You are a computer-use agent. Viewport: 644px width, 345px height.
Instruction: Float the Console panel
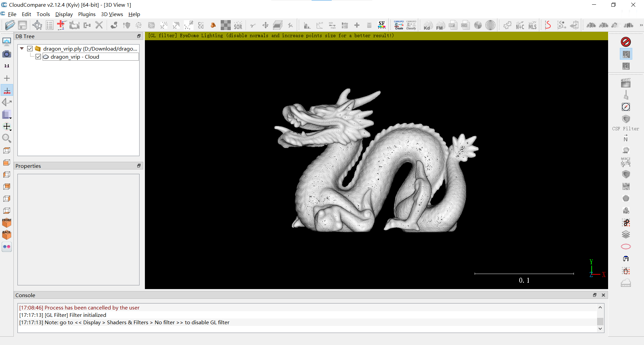(595, 295)
